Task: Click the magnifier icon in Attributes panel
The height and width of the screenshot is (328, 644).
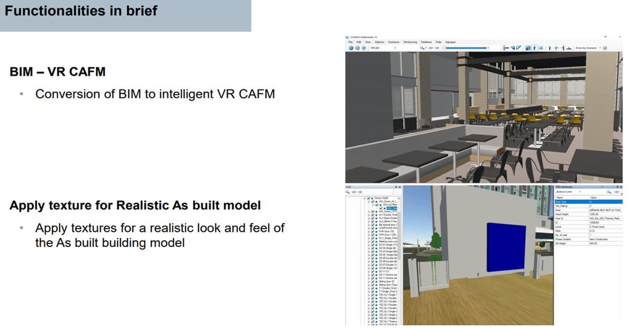Action: 609,192
